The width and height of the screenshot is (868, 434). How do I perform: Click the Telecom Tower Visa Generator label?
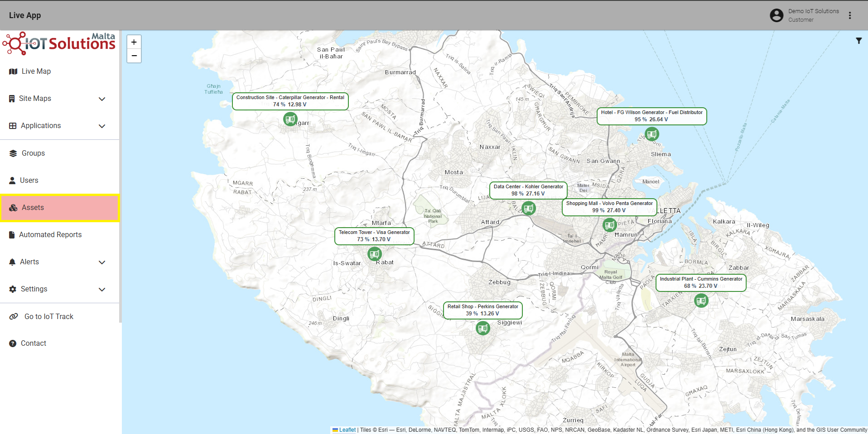[374, 236]
